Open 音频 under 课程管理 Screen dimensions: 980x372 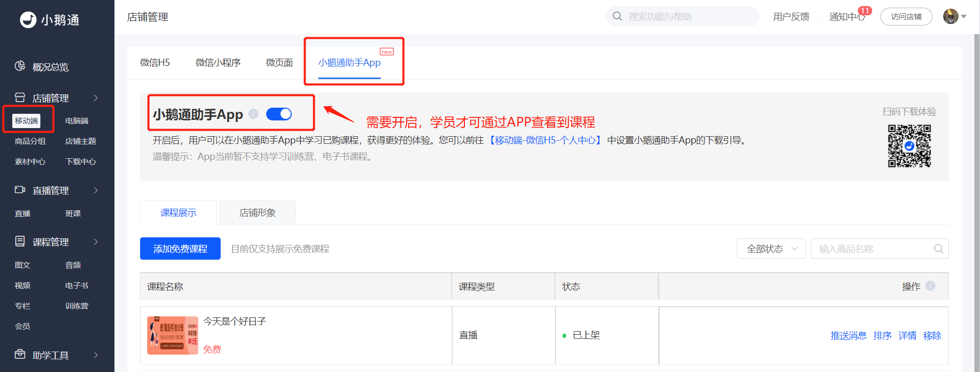pos(73,265)
